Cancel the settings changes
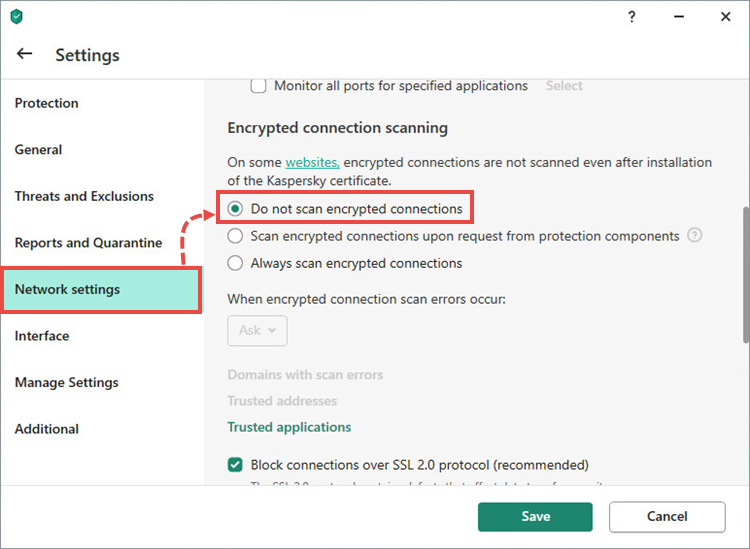750x549 pixels. (x=667, y=516)
